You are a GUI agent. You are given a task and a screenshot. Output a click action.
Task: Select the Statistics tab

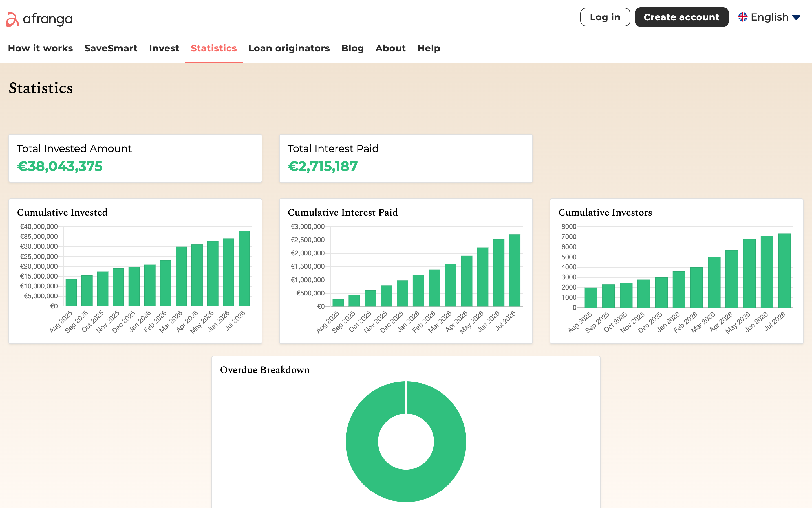click(214, 48)
